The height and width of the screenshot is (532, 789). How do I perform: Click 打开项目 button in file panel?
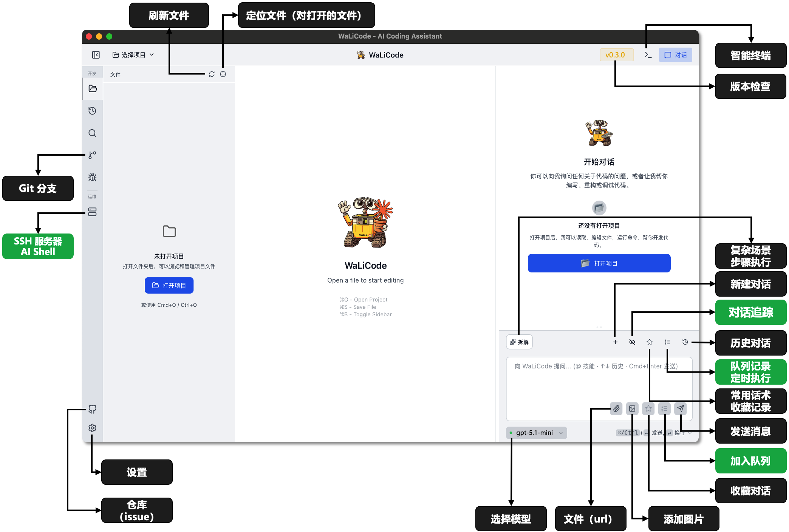click(x=169, y=285)
